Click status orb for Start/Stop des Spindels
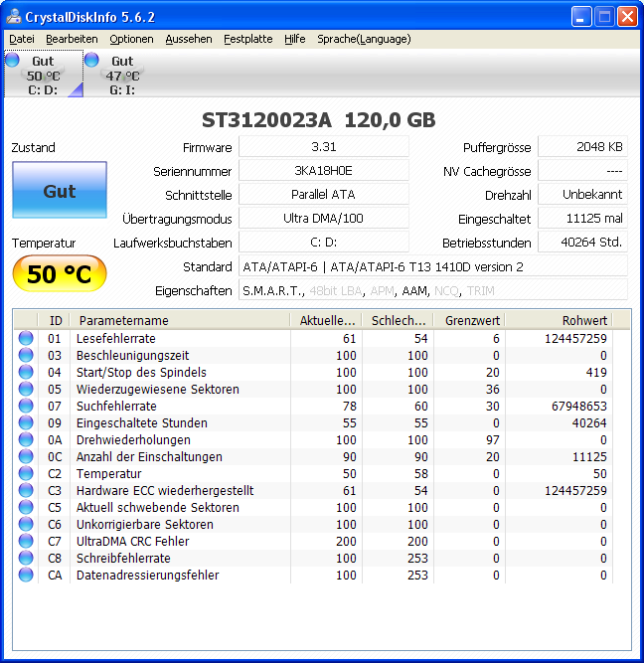Screen dimensions: 644x663 (26, 372)
